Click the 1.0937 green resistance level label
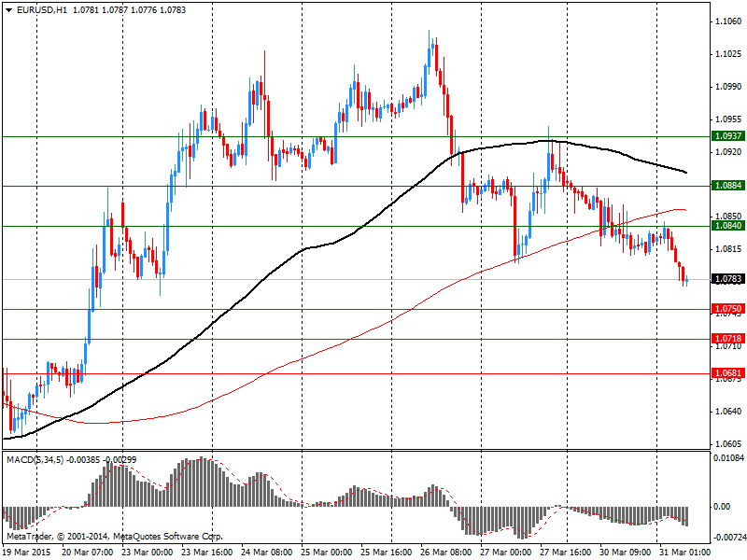 click(x=728, y=136)
